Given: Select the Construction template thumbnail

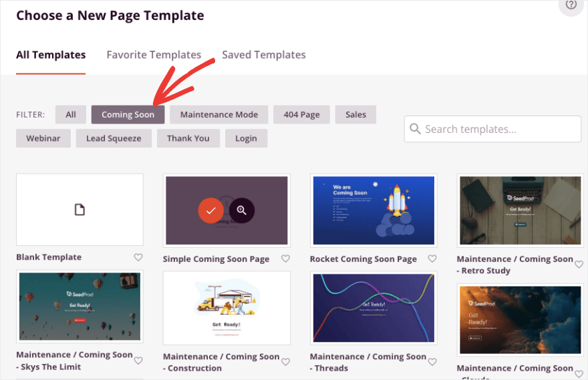Looking at the screenshot, I should click(227, 308).
